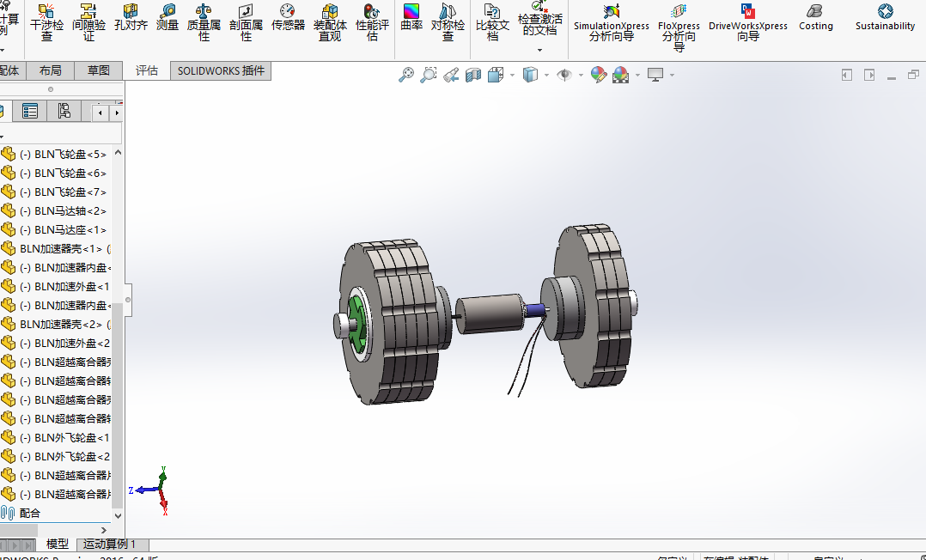The image size is (926, 560).
Task: Toggle Curvature (曲率) display
Action: (411, 18)
